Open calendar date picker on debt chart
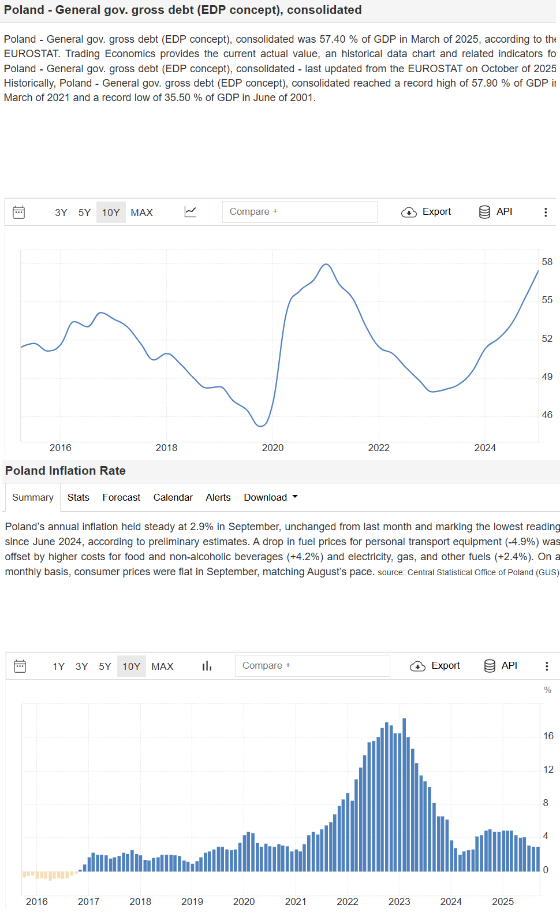 tap(19, 213)
